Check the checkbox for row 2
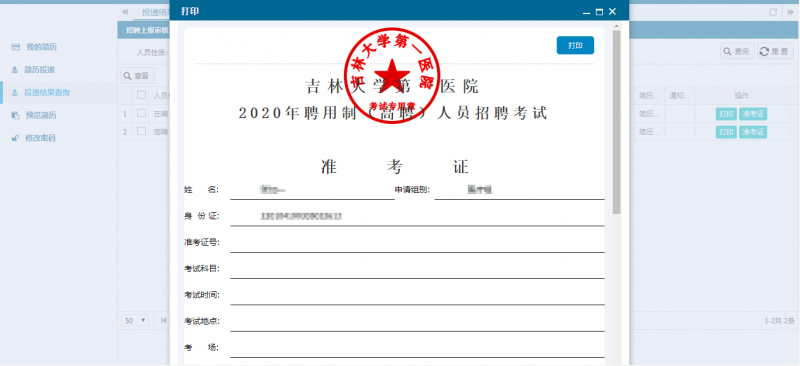This screenshot has width=800, height=366. [x=142, y=132]
